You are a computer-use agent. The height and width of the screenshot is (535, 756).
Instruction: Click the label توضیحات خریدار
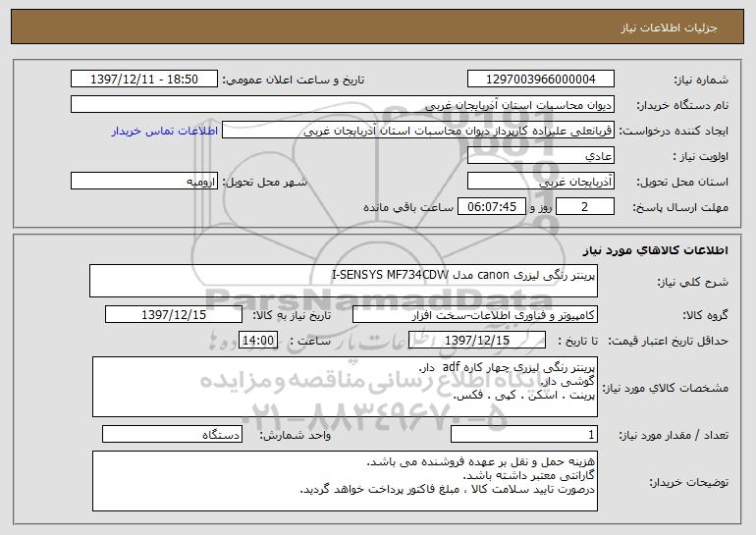[689, 482]
